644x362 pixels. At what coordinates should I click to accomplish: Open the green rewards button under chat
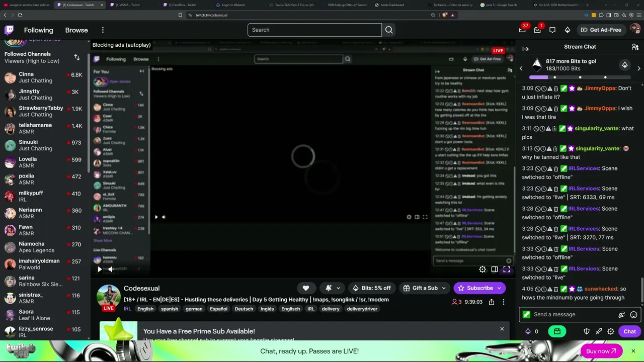(x=557, y=331)
